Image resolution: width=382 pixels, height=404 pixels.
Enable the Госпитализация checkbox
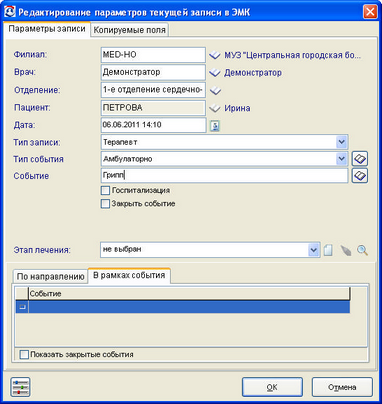click(105, 190)
